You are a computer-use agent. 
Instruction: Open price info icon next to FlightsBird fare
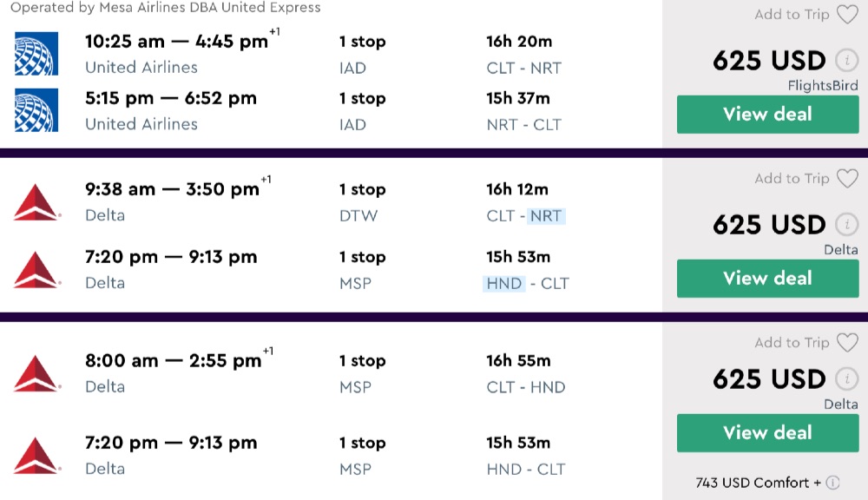(845, 61)
